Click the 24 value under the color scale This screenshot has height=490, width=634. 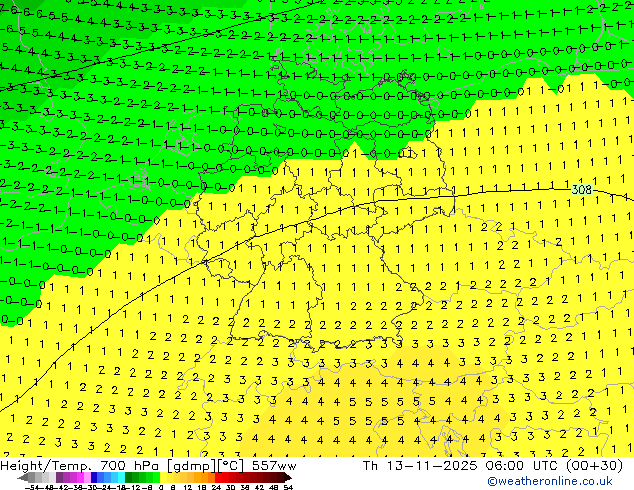point(216,488)
